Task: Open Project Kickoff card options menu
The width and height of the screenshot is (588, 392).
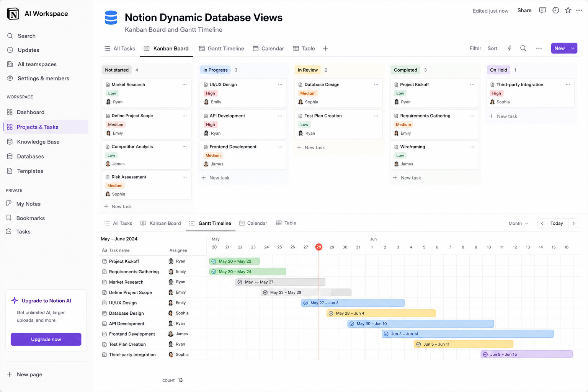Action: click(x=472, y=85)
